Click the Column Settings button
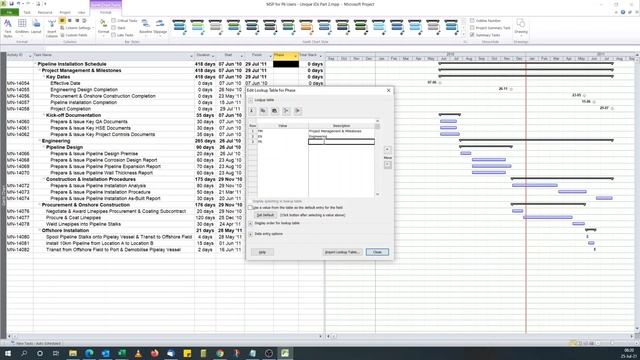Viewport: 640px width, 360px height. pos(76,28)
